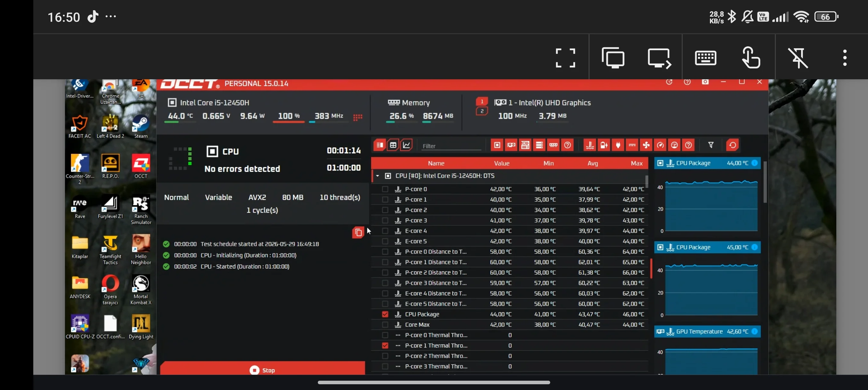The width and height of the screenshot is (868, 390).
Task: Sort the sensor table by Max column
Action: click(637, 163)
